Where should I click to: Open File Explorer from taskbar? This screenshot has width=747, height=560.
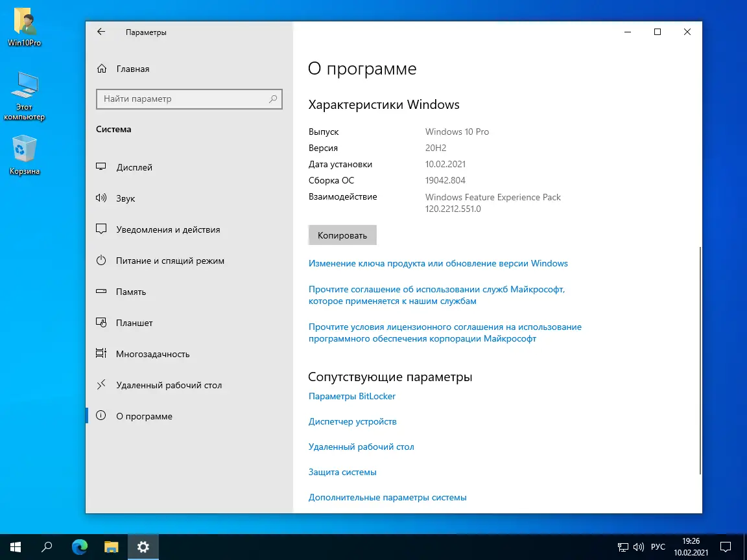coord(110,546)
